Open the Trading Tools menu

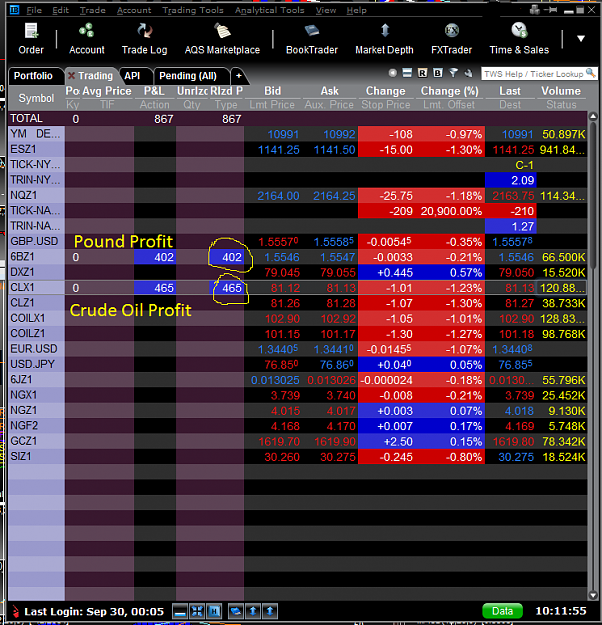193,10
